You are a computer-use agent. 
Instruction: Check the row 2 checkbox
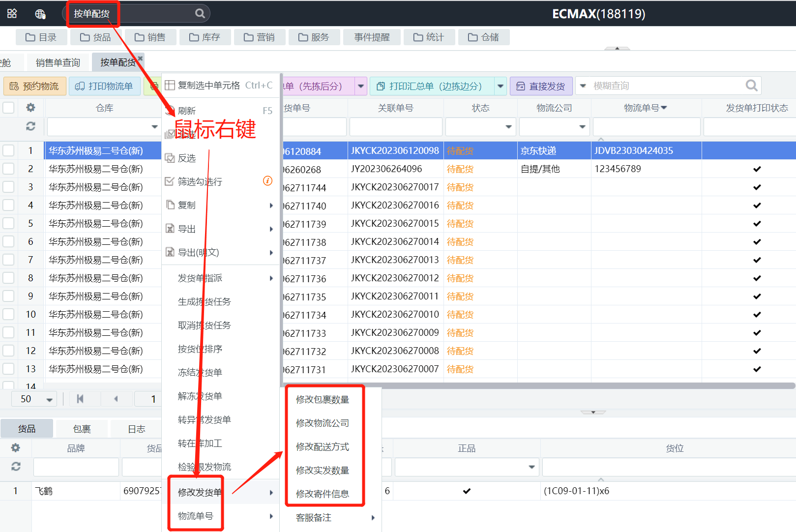pyautogui.click(x=8, y=169)
